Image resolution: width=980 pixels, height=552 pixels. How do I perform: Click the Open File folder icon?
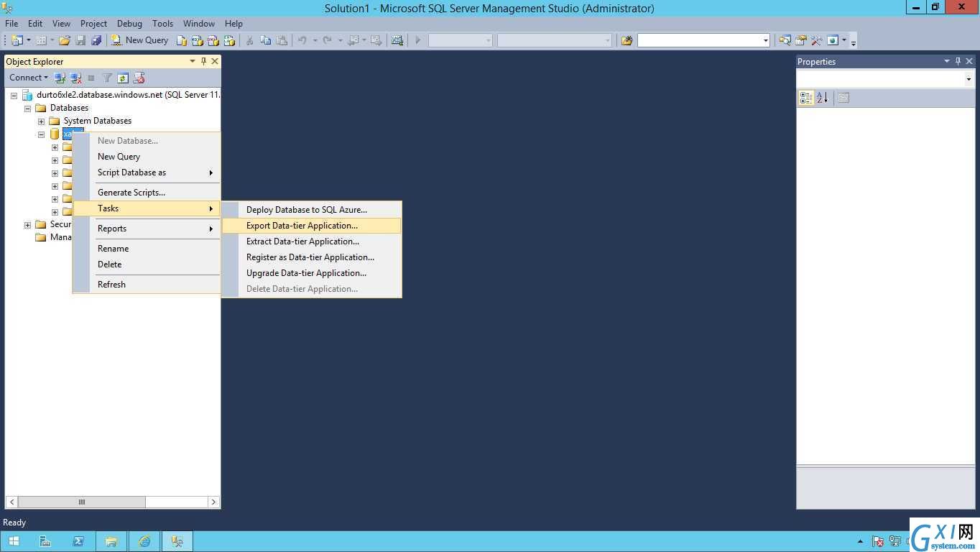65,40
